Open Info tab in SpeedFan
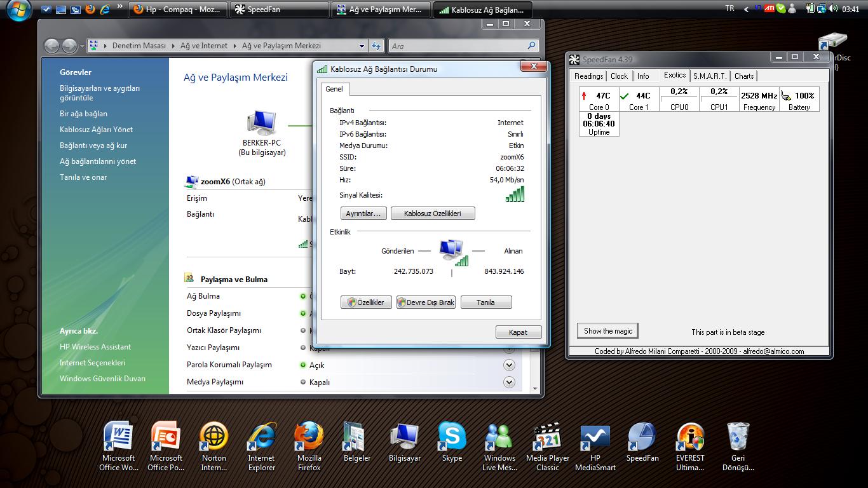 click(x=643, y=76)
